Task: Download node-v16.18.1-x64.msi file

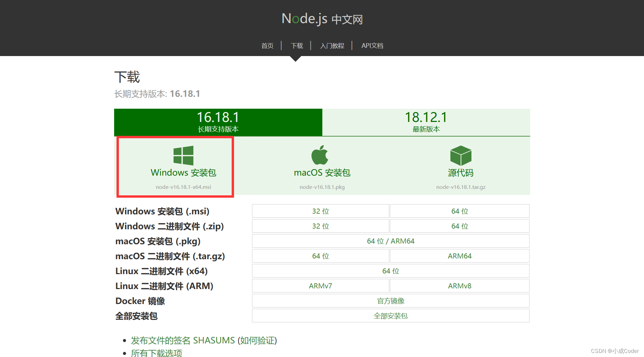Action: pos(183,187)
